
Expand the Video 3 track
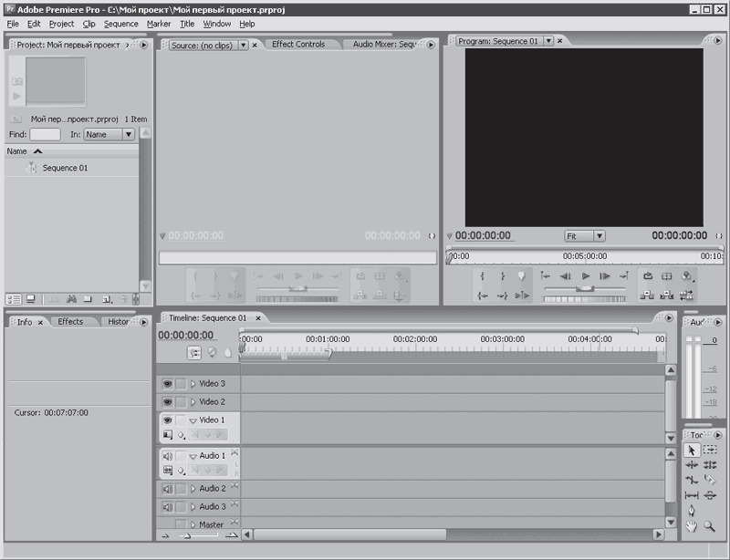pos(193,384)
